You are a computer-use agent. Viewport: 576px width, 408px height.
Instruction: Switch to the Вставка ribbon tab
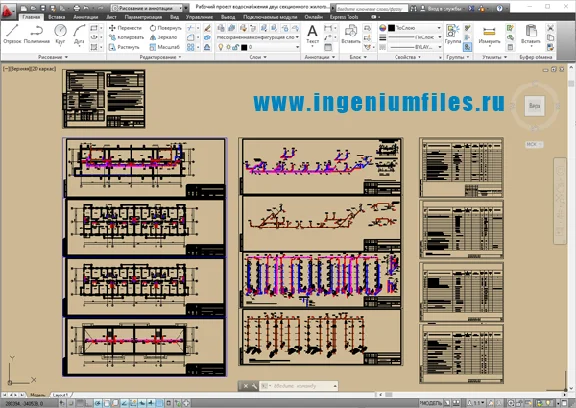[x=57, y=17]
